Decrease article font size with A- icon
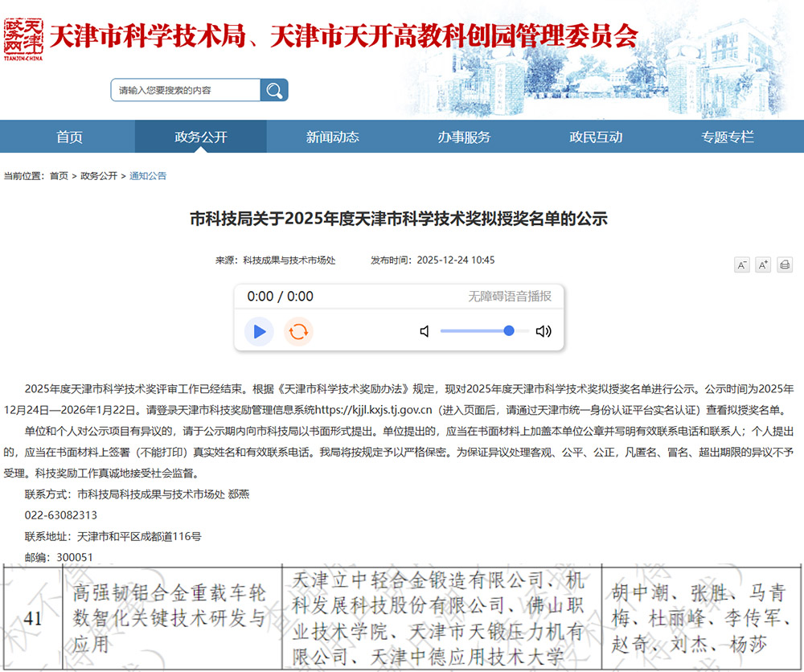804x672 pixels. [x=742, y=264]
